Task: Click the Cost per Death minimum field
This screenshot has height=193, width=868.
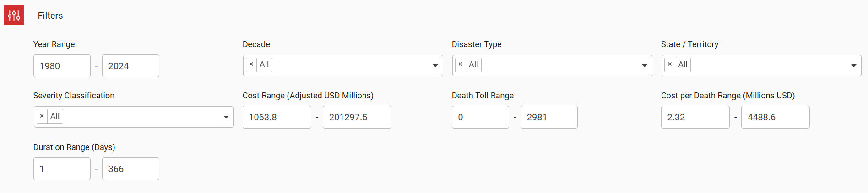Action: 695,117
